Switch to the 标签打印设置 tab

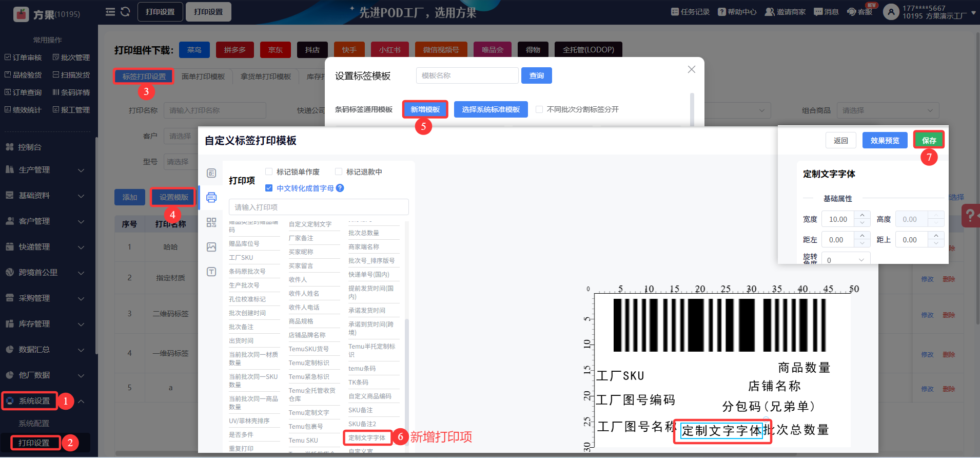[x=144, y=77]
